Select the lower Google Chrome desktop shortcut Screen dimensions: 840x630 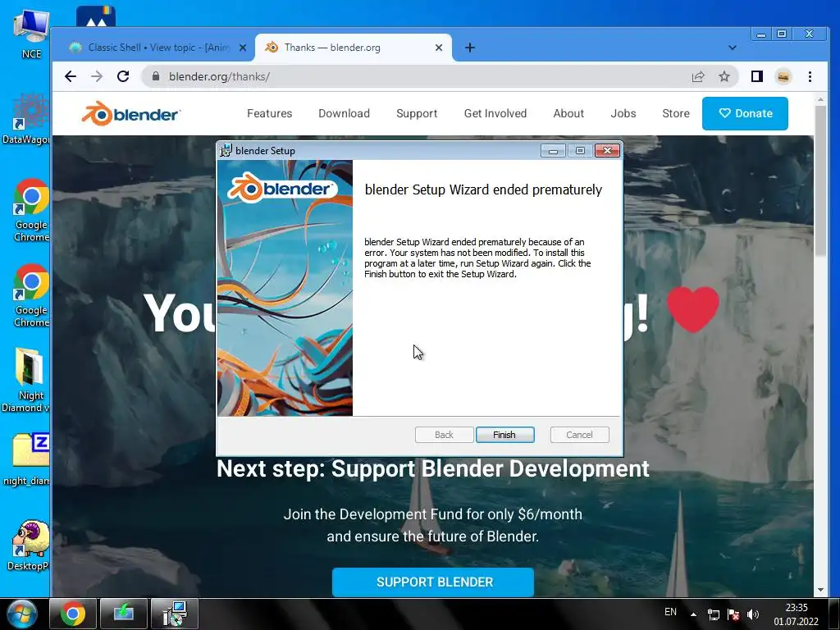pos(31,295)
